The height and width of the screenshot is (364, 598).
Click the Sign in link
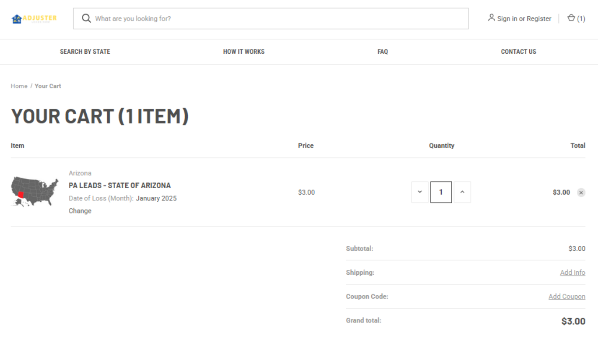(x=507, y=19)
